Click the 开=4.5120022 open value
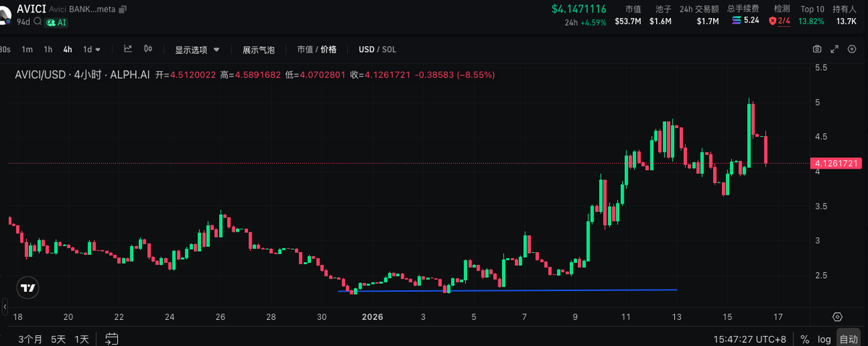 [186, 75]
